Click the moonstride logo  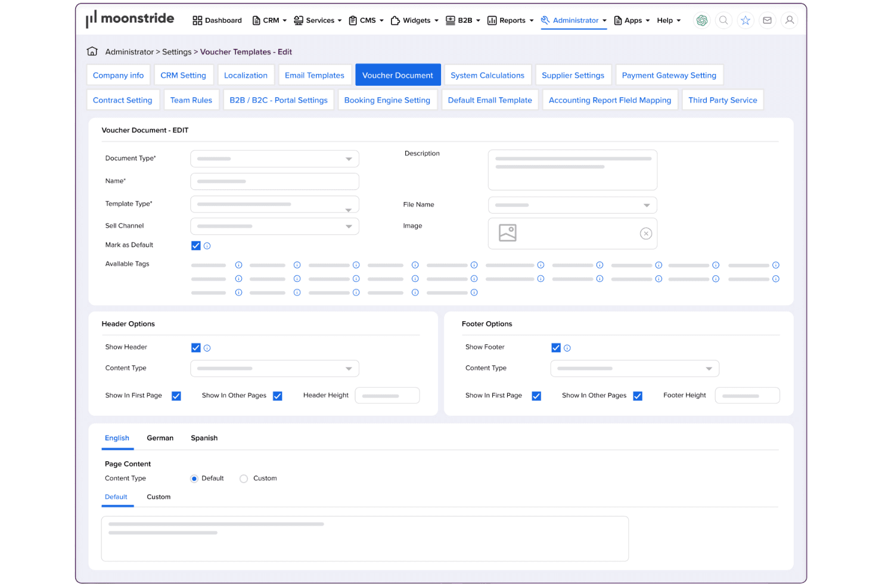click(130, 19)
